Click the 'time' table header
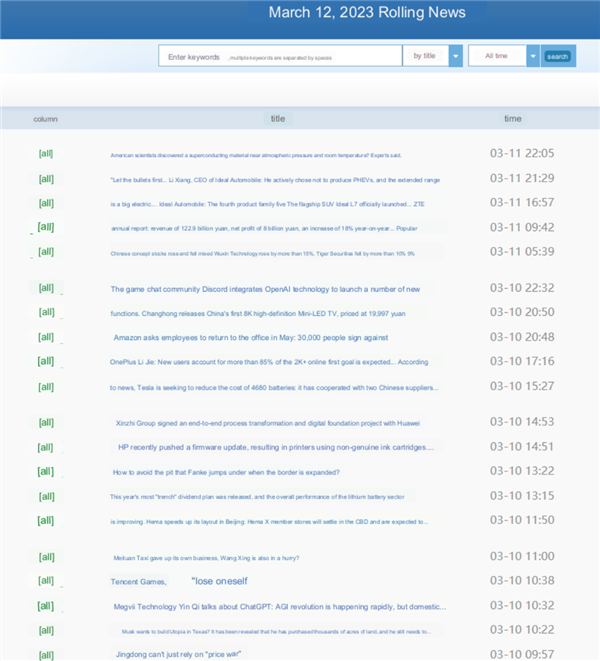The height and width of the screenshot is (661, 600). tap(513, 118)
